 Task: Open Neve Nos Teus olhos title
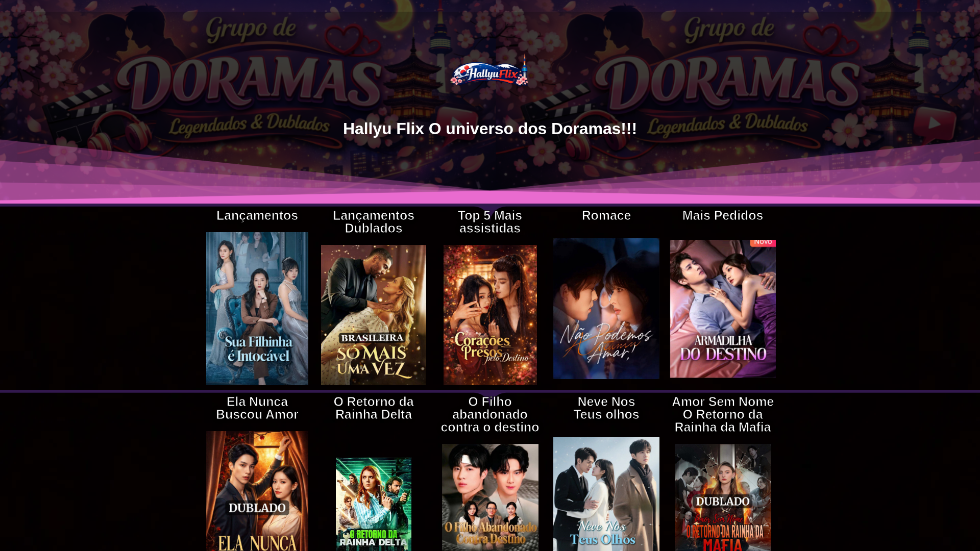(606, 408)
